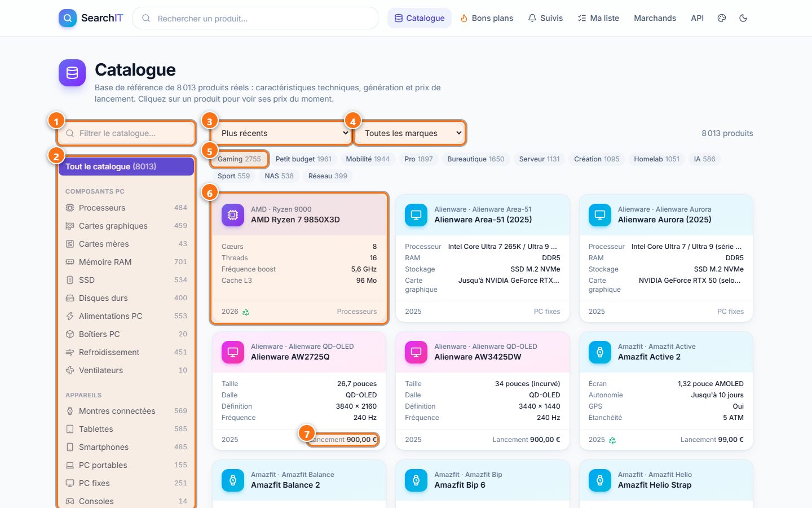Toggle the NAS 538 filter chip
The width and height of the screenshot is (812, 508).
point(279,176)
